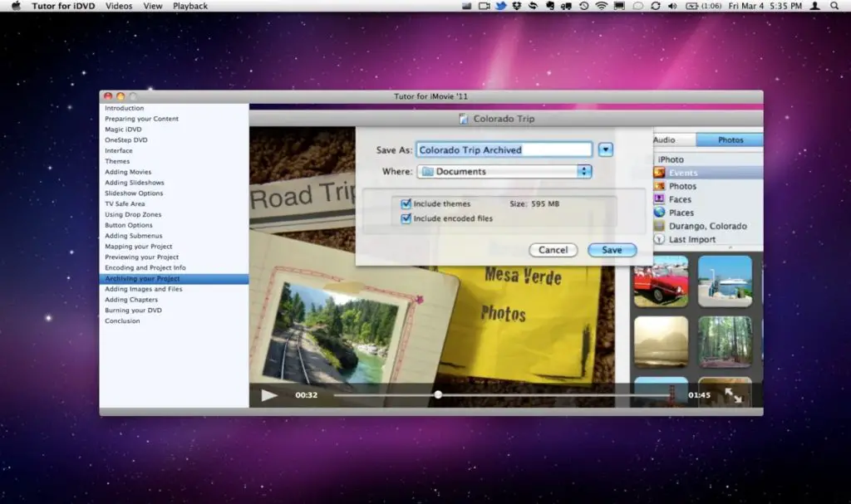This screenshot has height=504, width=851.
Task: Click the volume speaker icon in menu bar
Action: 672,6
